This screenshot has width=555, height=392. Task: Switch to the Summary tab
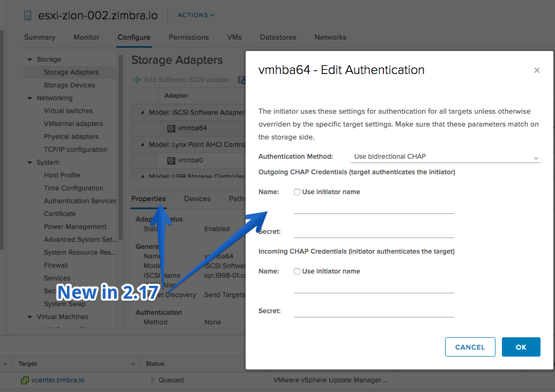tap(40, 37)
